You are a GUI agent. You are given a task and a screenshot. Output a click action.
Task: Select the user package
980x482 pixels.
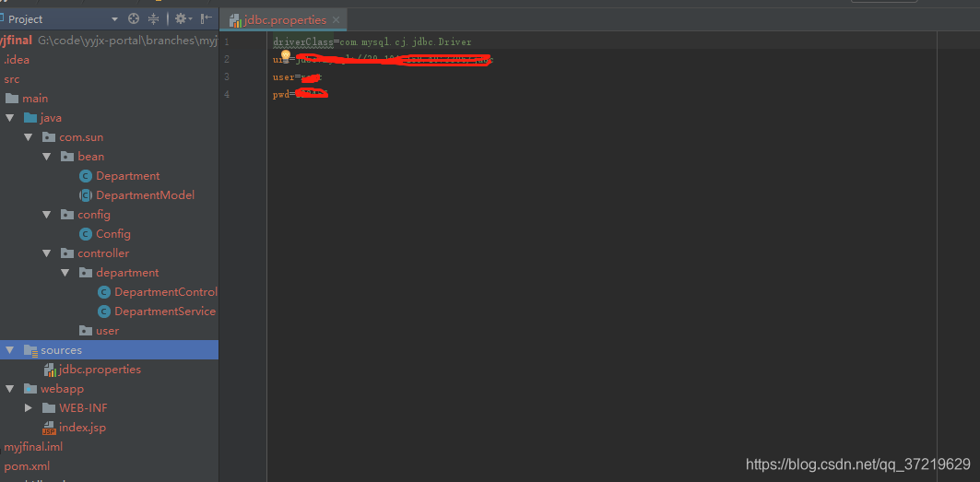pyautogui.click(x=108, y=331)
